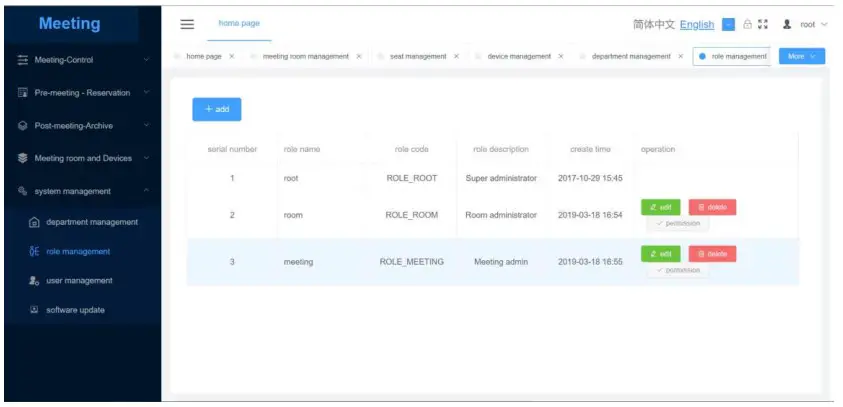This screenshot has width=843, height=407.
Task: Close the device management tab
Action: (561, 56)
